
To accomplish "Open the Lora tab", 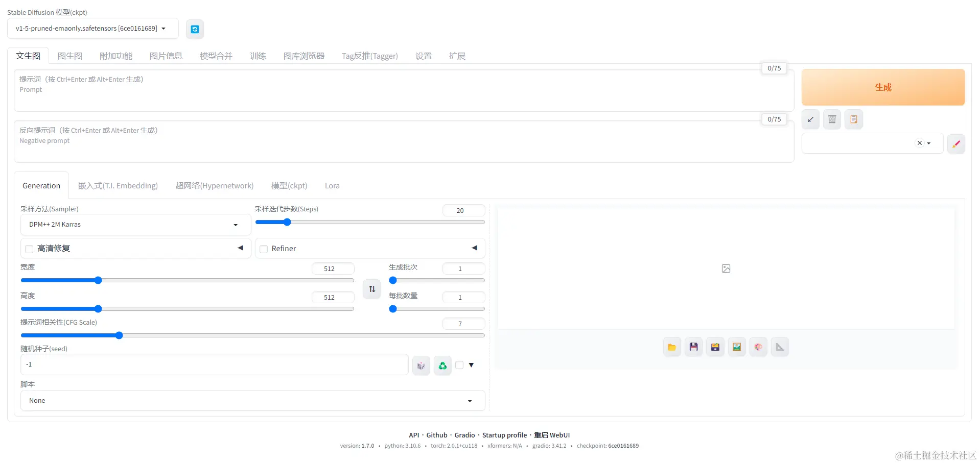I will click(x=332, y=185).
